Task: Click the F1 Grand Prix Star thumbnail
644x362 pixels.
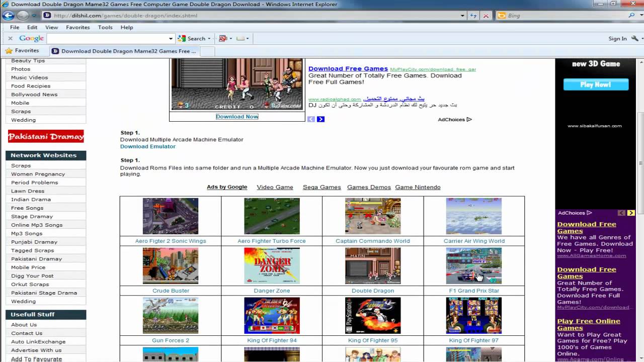Action: [474, 265]
